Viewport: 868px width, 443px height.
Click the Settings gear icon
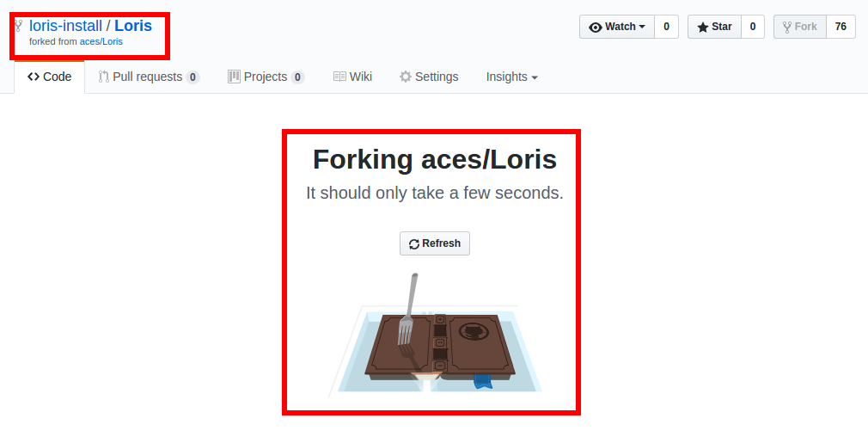(406, 77)
